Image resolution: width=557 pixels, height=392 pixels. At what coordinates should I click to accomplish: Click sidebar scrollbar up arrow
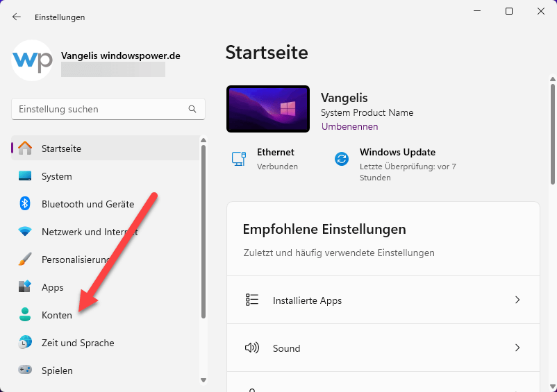coord(203,140)
